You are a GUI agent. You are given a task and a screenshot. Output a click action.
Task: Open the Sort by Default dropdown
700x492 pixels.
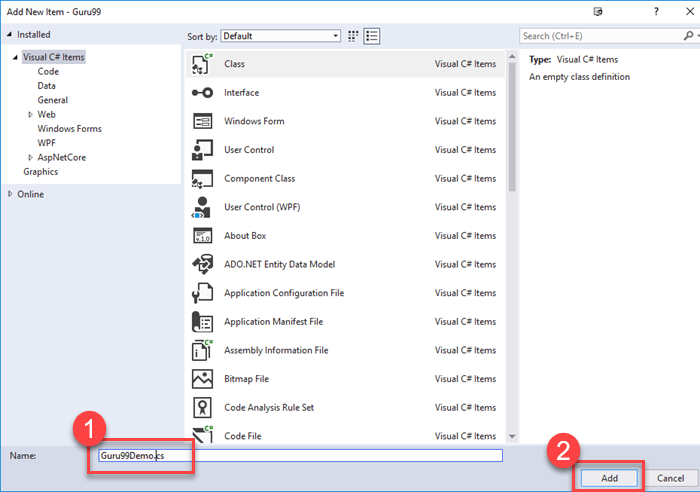click(280, 36)
